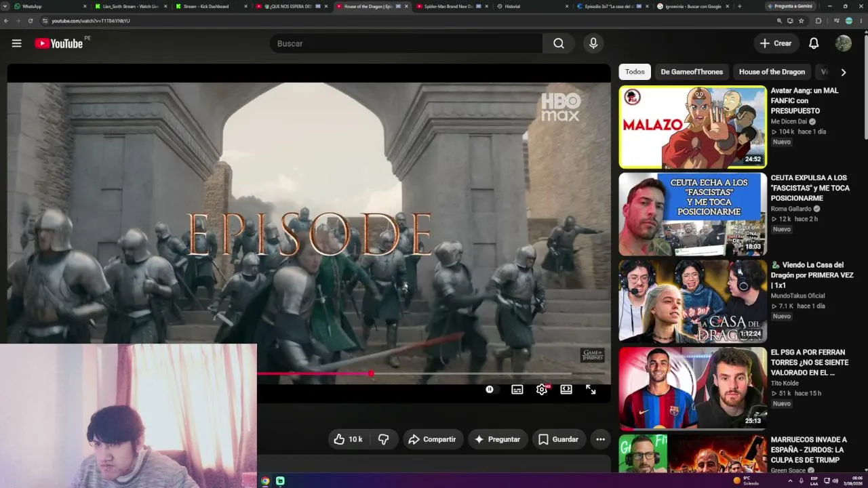The height and width of the screenshot is (488, 868).
Task: Open the La Casa del Dragón reaction thumbnail
Action: (692, 301)
